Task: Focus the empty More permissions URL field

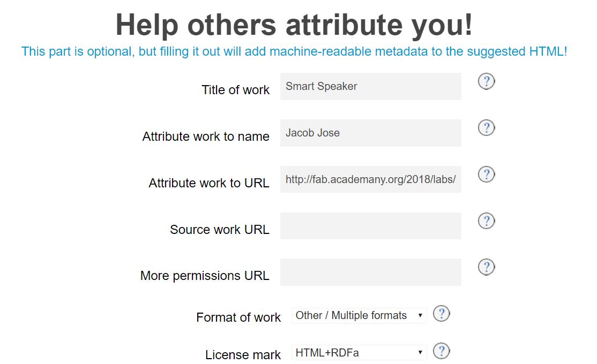Action: 370,272
